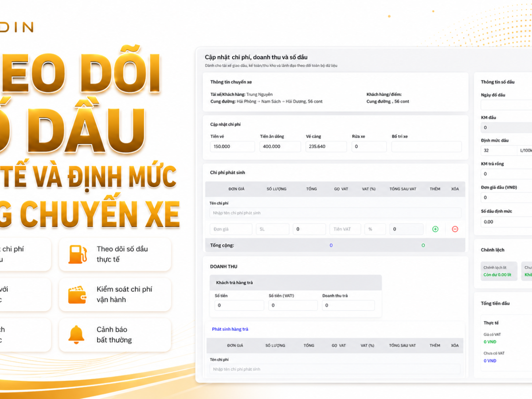Click the Tiền vé field with 150.000
The height and width of the screenshot is (399, 532).
click(x=232, y=147)
